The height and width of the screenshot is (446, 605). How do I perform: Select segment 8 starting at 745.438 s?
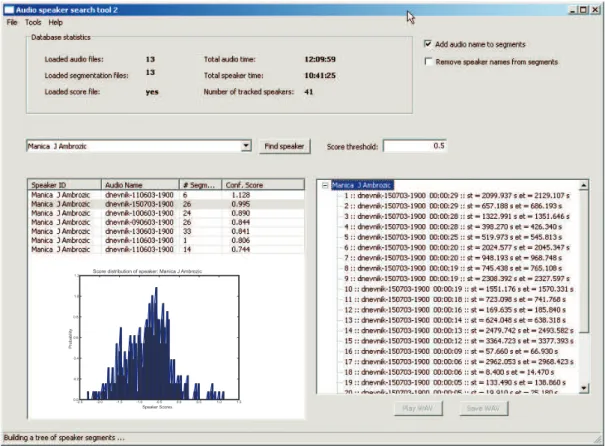pos(453,269)
